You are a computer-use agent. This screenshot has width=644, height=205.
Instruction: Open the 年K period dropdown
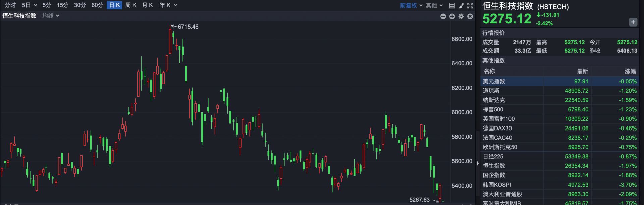[168, 5]
